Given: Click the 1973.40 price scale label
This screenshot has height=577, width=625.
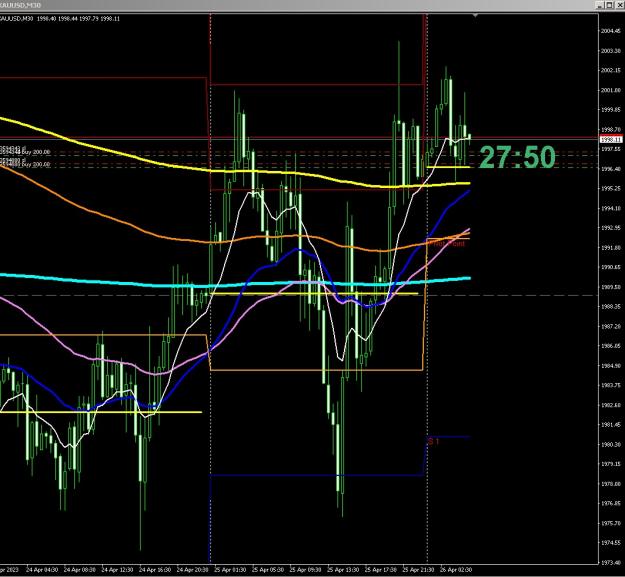Looking at the screenshot, I should coord(611,562).
